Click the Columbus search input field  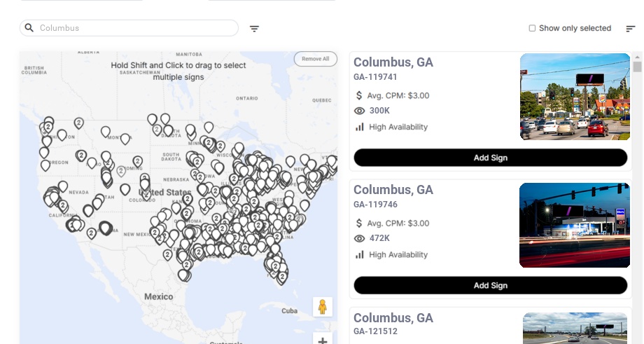133,28
